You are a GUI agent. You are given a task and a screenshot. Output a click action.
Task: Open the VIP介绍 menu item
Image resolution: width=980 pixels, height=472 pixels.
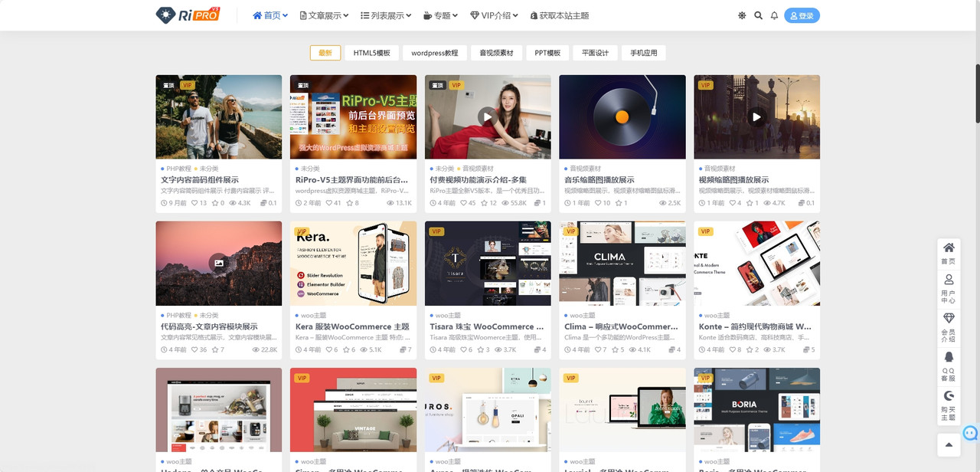tap(494, 15)
